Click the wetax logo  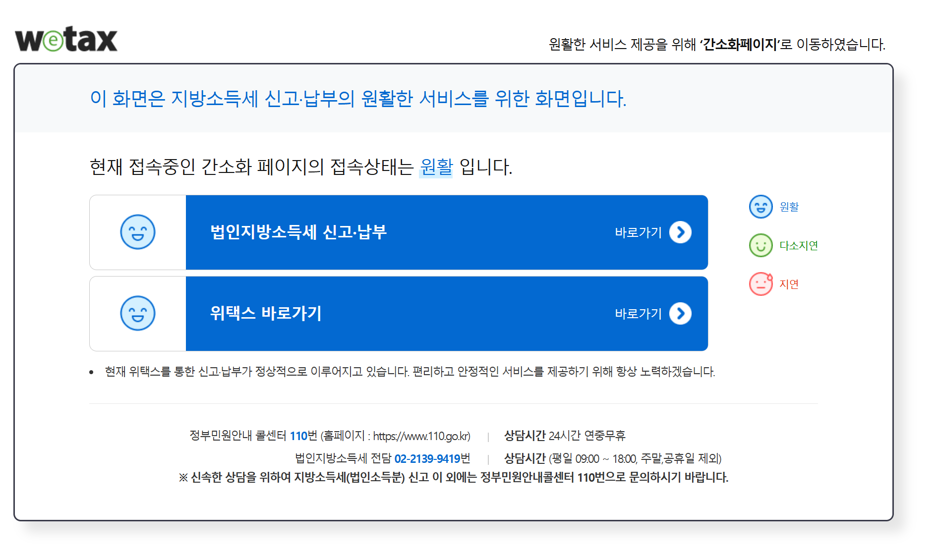click(x=66, y=39)
